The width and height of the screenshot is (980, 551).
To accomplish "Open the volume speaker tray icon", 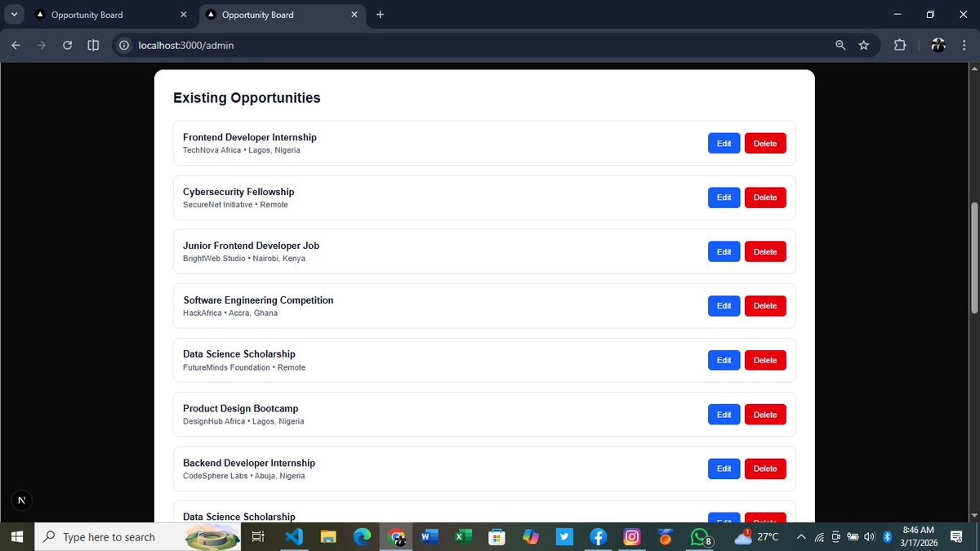I will (x=869, y=537).
